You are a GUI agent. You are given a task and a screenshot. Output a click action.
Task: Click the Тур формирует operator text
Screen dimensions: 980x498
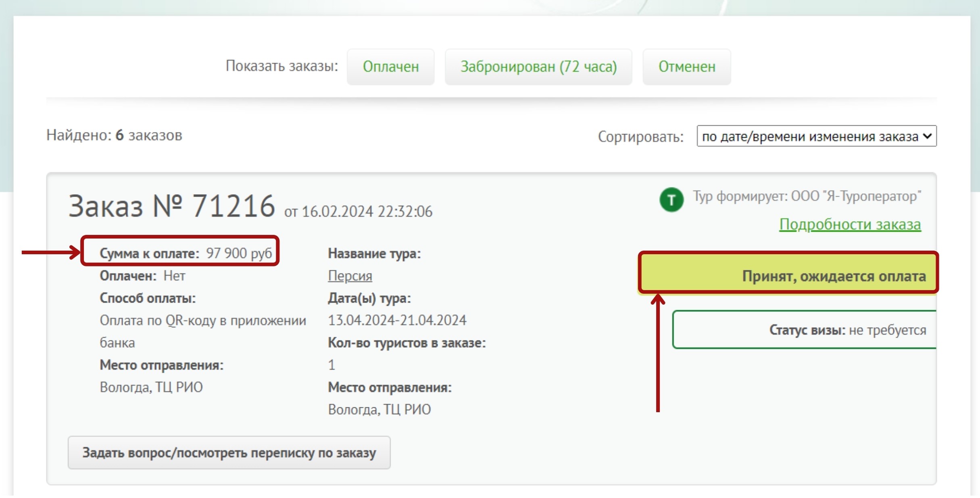pos(807,196)
